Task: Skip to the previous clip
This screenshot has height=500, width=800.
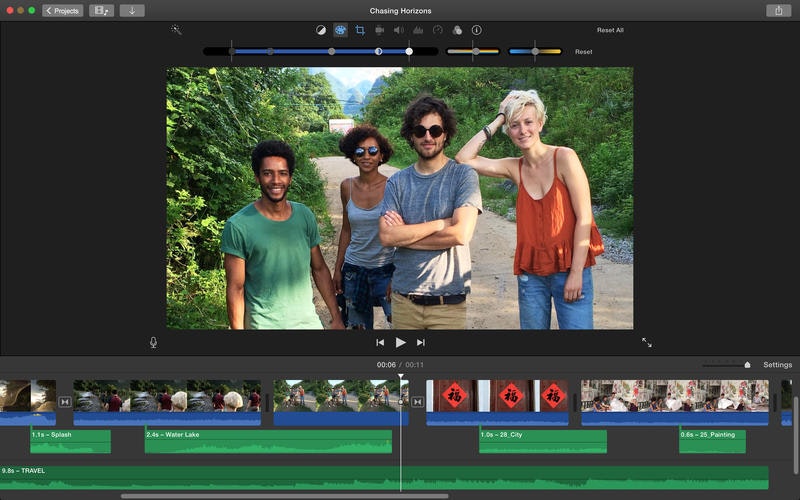Action: coord(380,342)
